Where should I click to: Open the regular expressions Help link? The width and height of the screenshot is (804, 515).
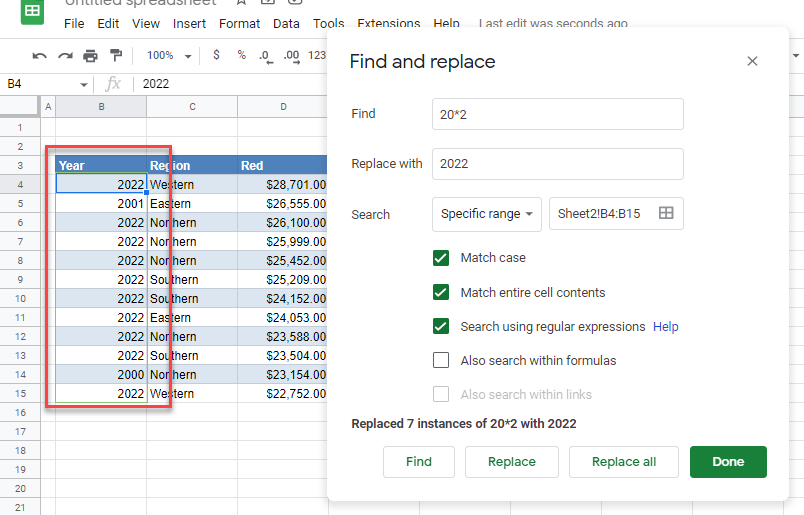pos(665,327)
